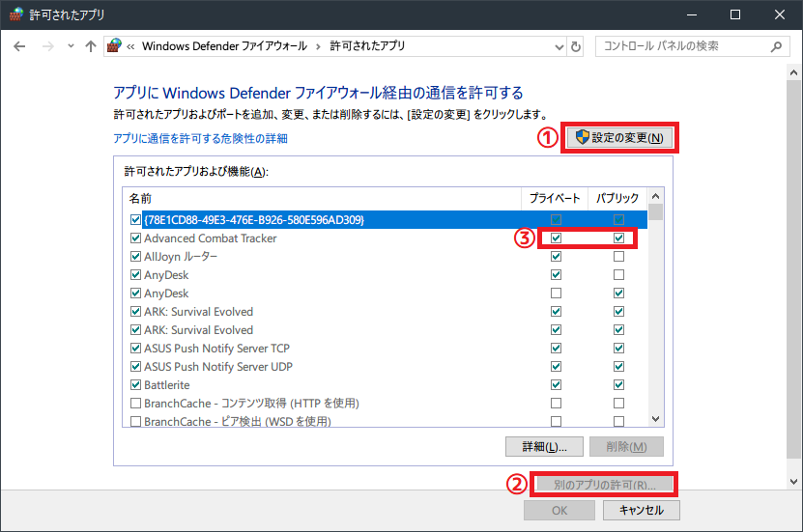The image size is (803, 532).
Task: Open the recent locations dropdown arrow
Action: 71,46
